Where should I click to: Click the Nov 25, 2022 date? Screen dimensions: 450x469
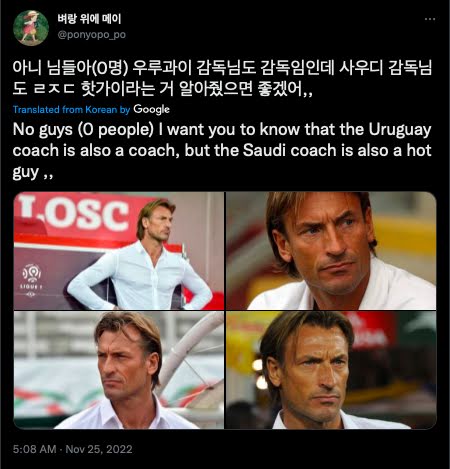click(x=99, y=449)
